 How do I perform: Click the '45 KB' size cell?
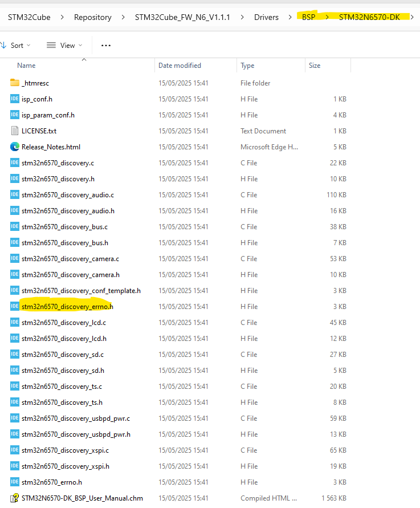point(338,322)
